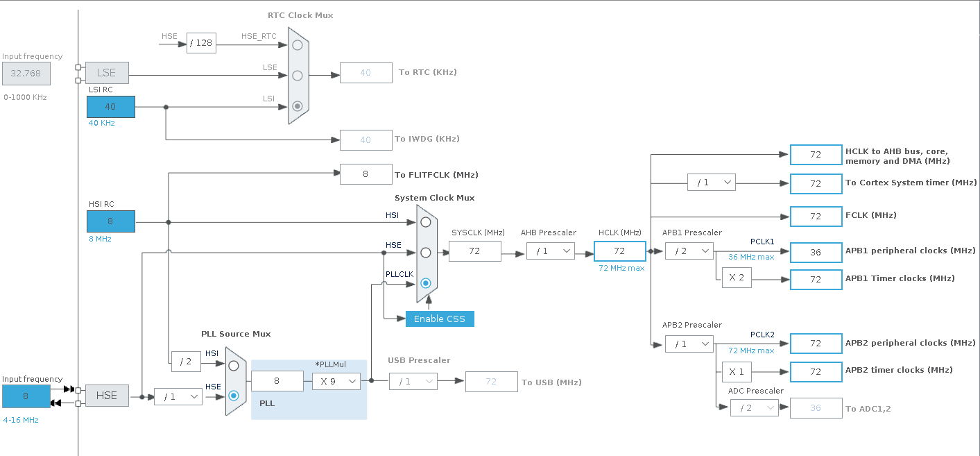Click the HSE input frequency field
980x456 pixels.
coord(26,396)
